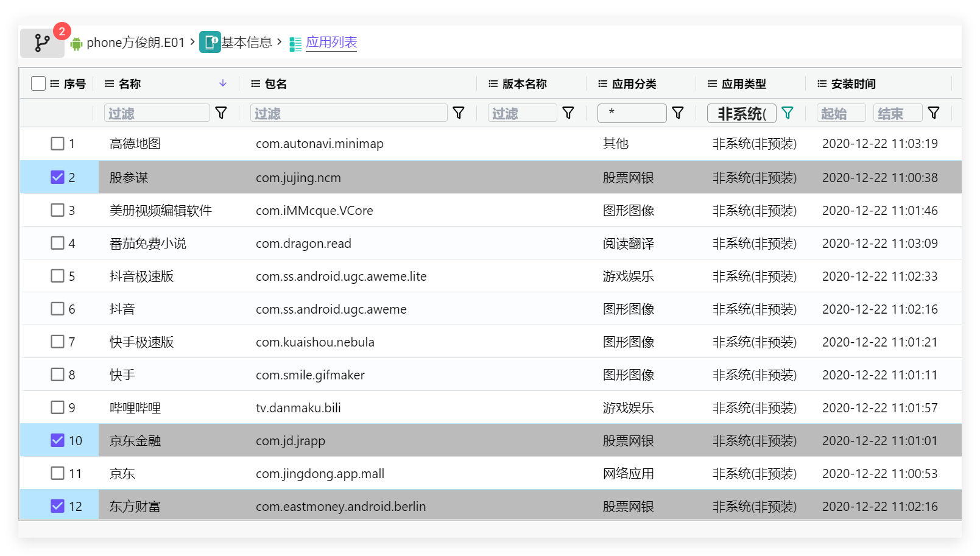Focus the 结束 install time input
Image resolution: width=980 pixels, height=556 pixels.
pos(898,113)
